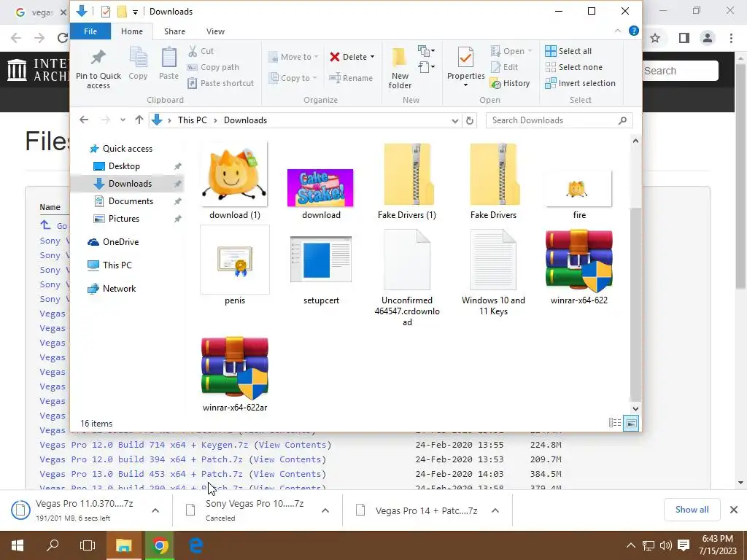
Task: Open options for Sony Vegas Pro 10 download
Action: pos(325,510)
